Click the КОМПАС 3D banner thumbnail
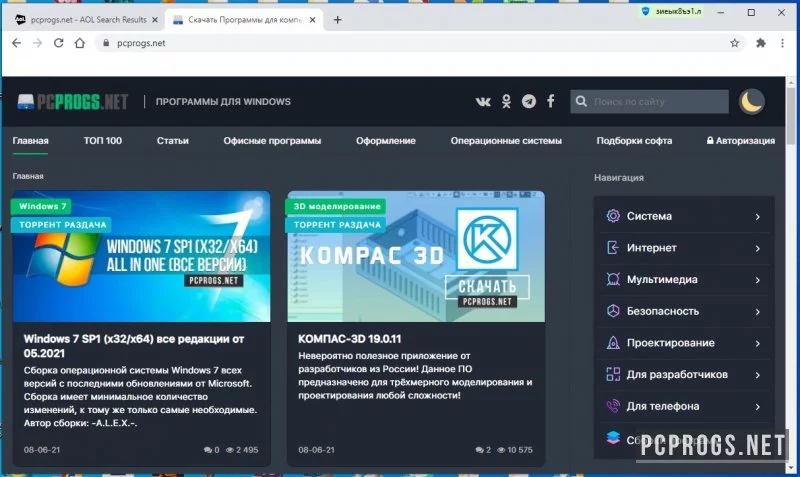This screenshot has width=800, height=477. (x=416, y=256)
